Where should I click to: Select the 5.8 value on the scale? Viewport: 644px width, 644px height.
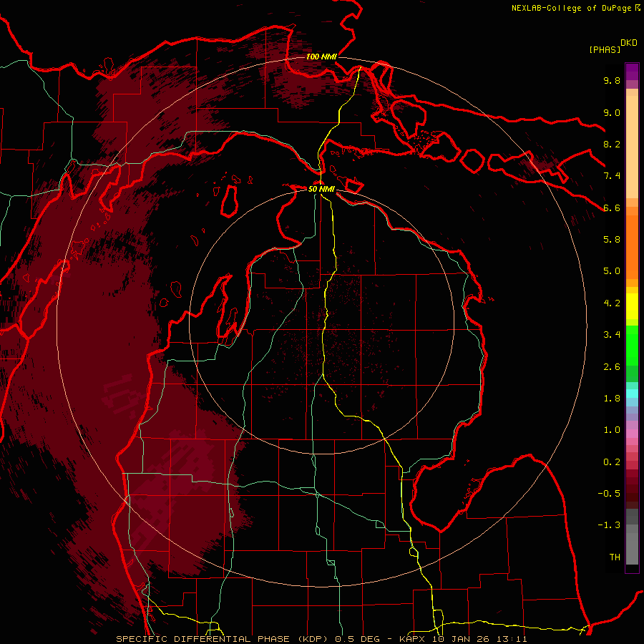[x=612, y=240]
